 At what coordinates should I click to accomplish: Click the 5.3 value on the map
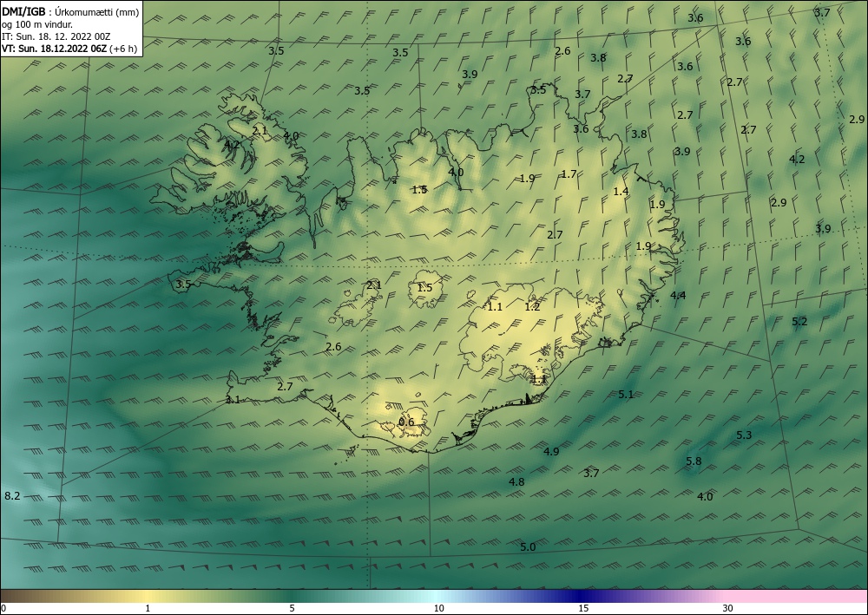pos(744,435)
